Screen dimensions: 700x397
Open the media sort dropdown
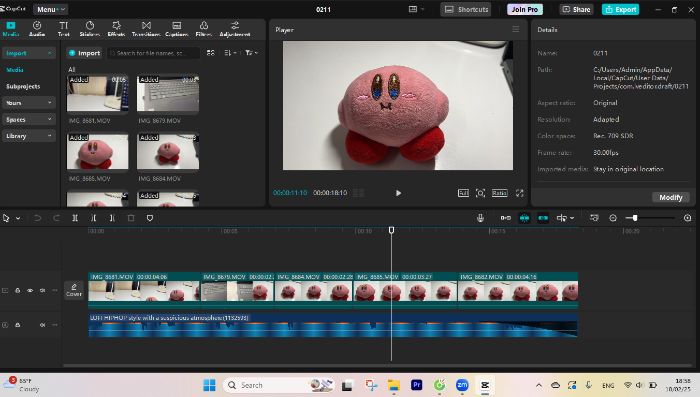tap(230, 53)
